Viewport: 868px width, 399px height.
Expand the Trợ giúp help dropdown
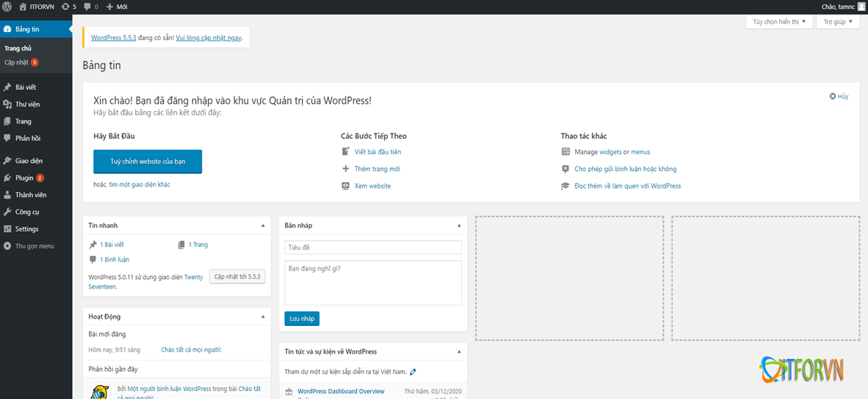point(837,22)
